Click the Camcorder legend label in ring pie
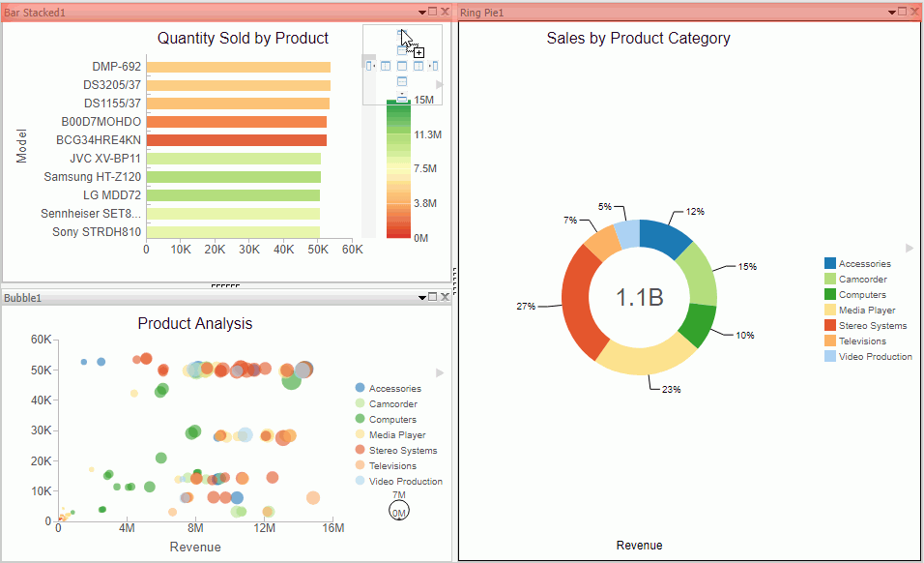 click(x=862, y=280)
